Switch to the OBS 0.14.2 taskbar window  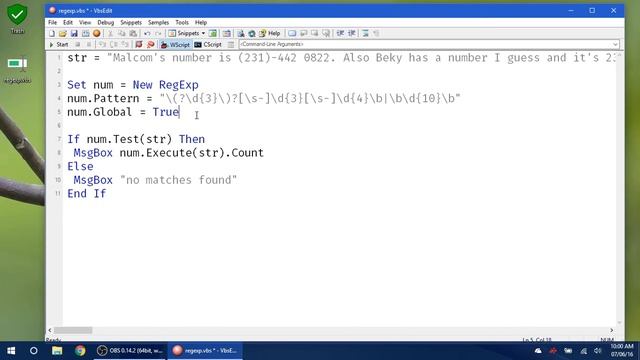coord(130,351)
